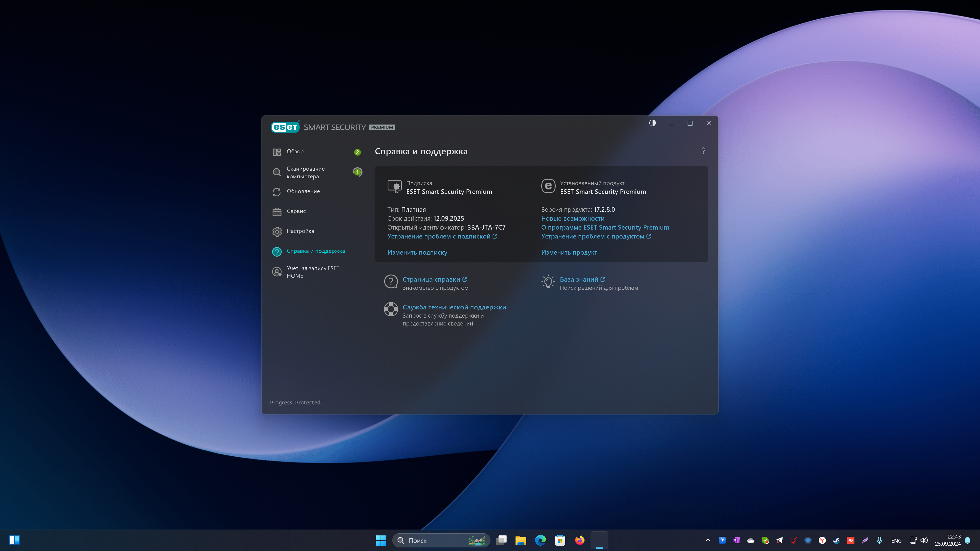Open the notification bell icon

968,540
